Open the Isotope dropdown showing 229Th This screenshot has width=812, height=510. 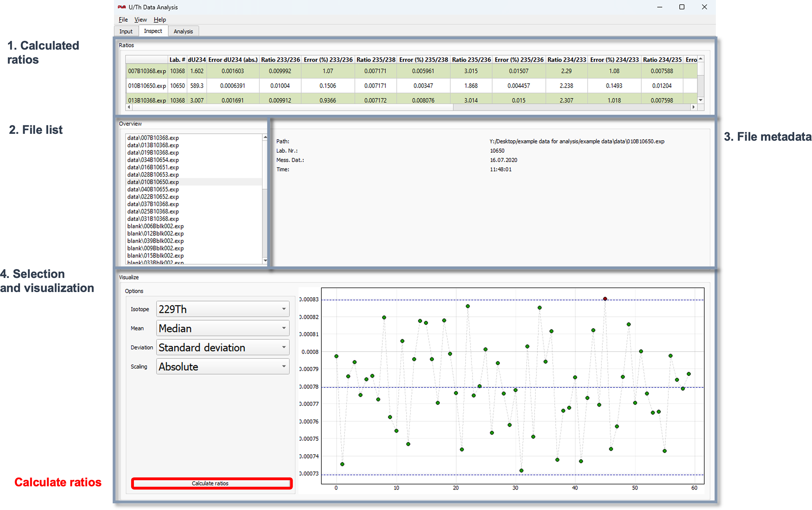tap(223, 309)
